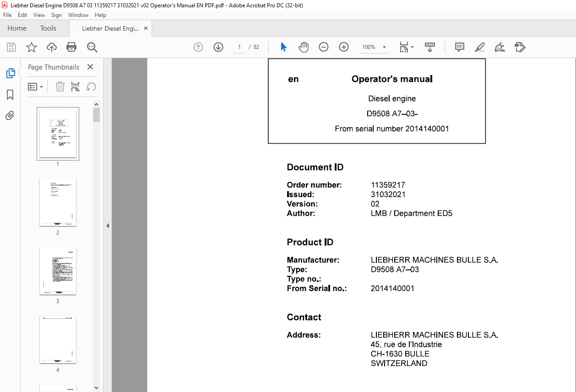Screen dimensions: 576x392
Task: Click the Type value 'D9508 A7–03'
Action: point(395,269)
